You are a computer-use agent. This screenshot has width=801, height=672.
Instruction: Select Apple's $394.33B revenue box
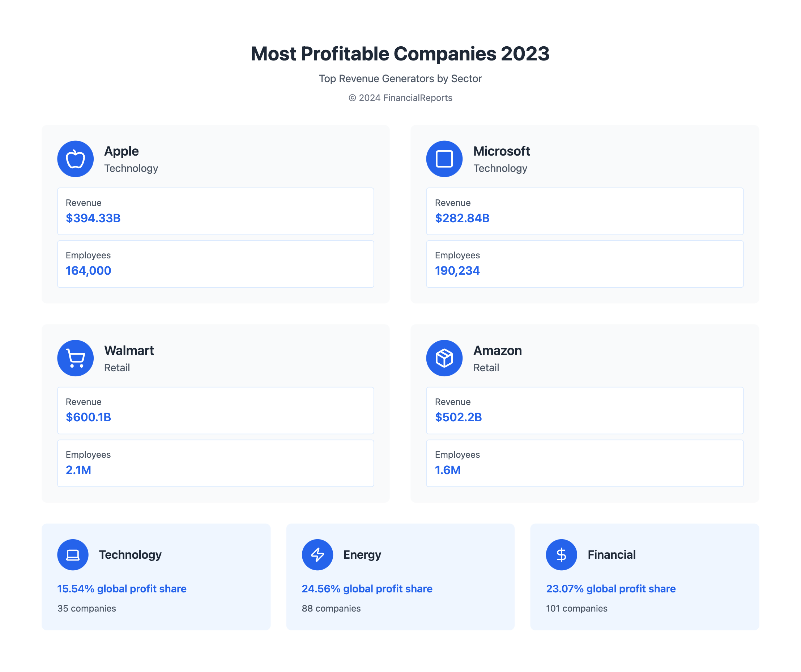[x=216, y=211]
